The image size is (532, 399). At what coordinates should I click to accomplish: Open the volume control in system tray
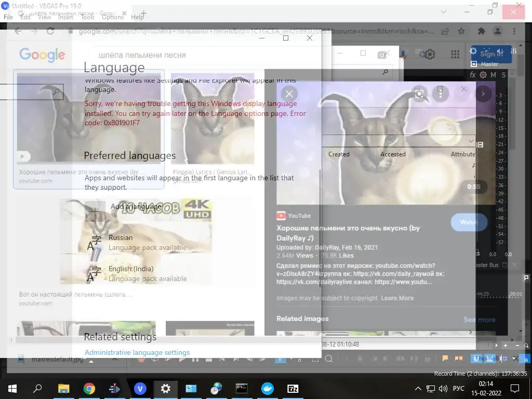(443, 389)
